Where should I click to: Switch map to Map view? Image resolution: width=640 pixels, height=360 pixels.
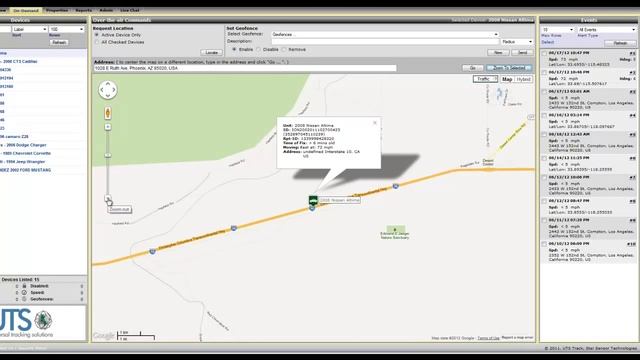point(507,79)
